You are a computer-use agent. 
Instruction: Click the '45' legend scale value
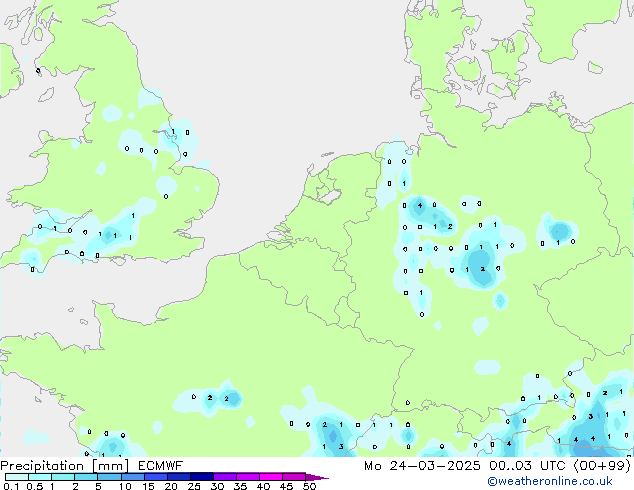(x=286, y=486)
